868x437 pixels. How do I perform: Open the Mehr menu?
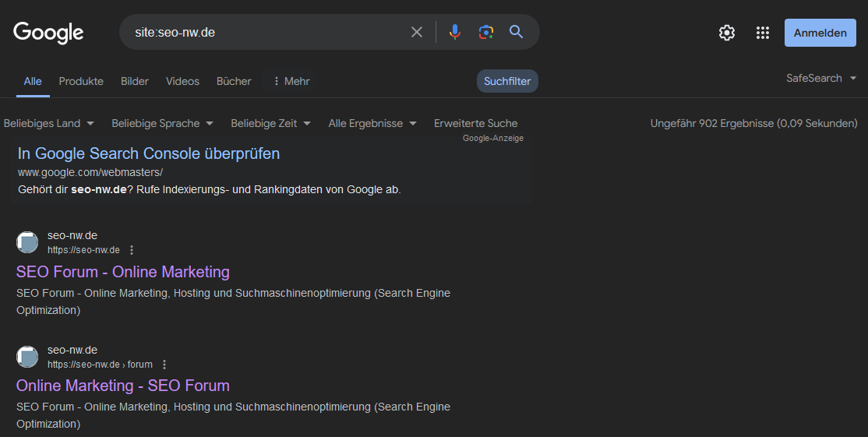(291, 81)
